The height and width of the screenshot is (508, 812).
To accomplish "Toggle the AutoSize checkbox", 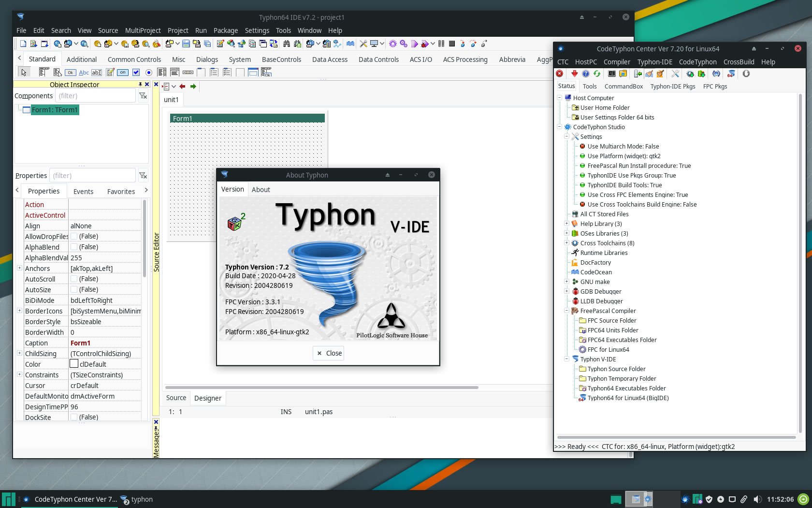I will point(74,289).
